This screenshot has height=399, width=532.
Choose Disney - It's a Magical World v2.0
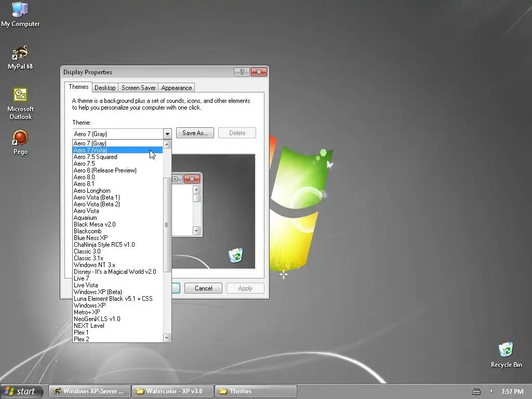[x=118, y=272]
